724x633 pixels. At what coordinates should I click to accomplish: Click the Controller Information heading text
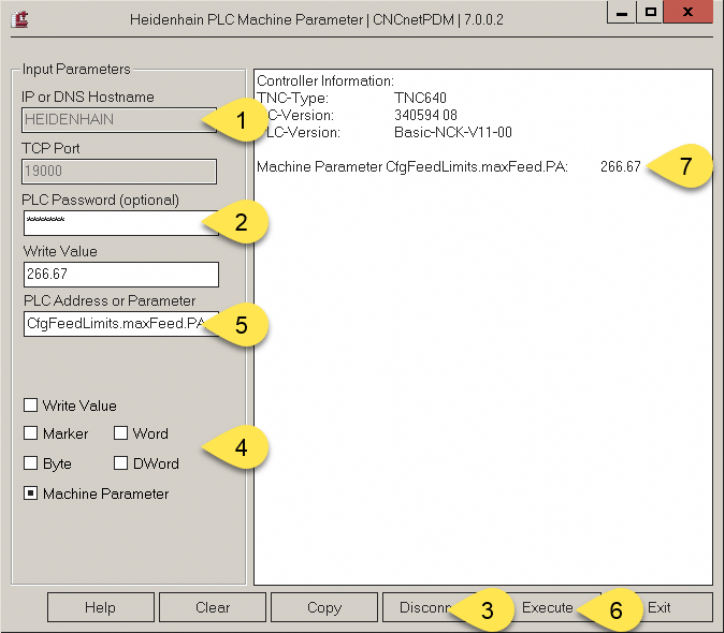[325, 81]
